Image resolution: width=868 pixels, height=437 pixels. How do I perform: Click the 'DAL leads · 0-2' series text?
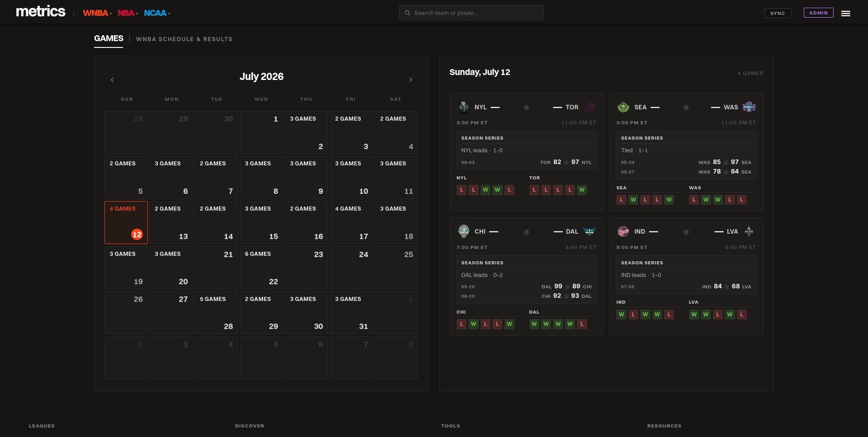pyautogui.click(x=482, y=275)
